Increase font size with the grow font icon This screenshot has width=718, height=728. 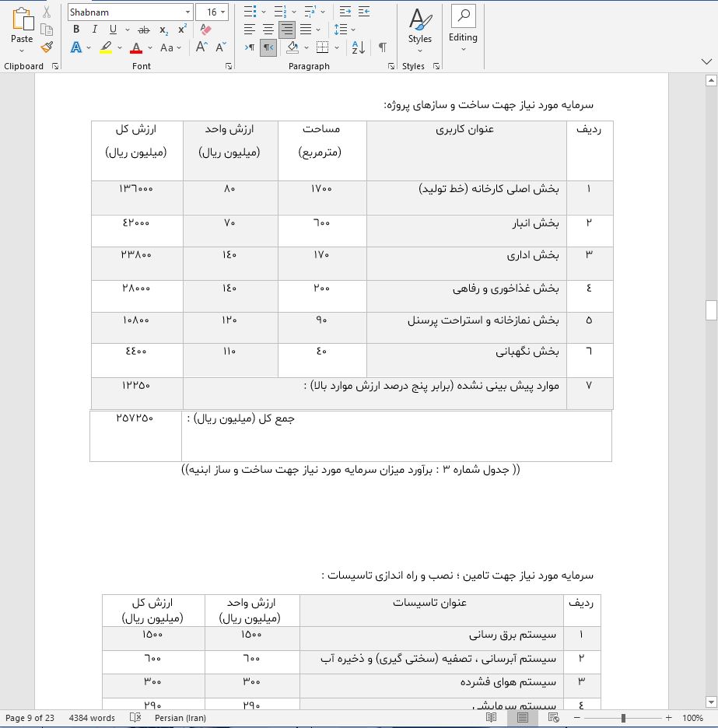[x=201, y=47]
